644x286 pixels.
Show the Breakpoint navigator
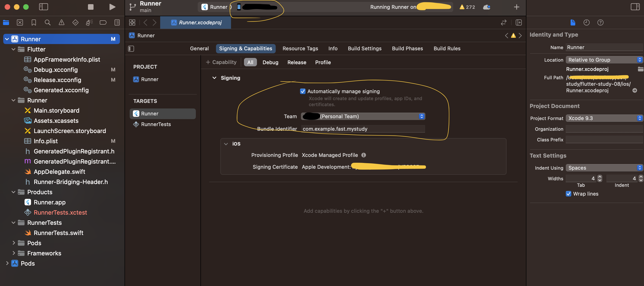103,22
